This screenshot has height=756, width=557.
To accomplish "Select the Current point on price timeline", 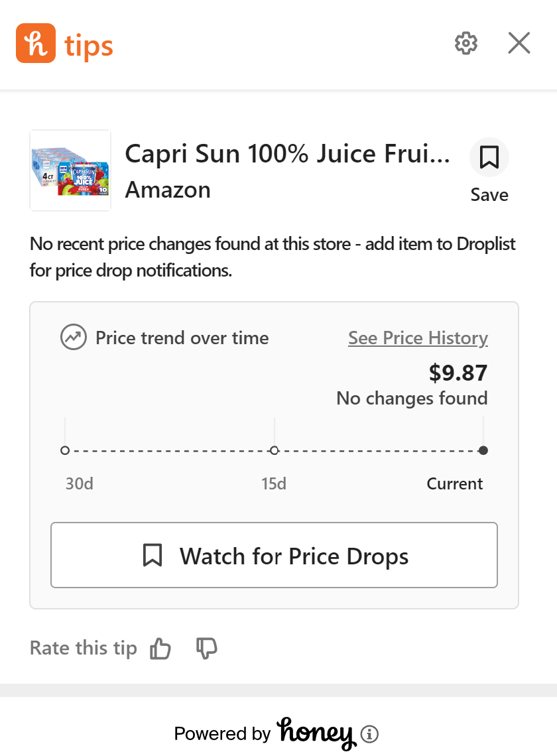I will click(x=483, y=450).
